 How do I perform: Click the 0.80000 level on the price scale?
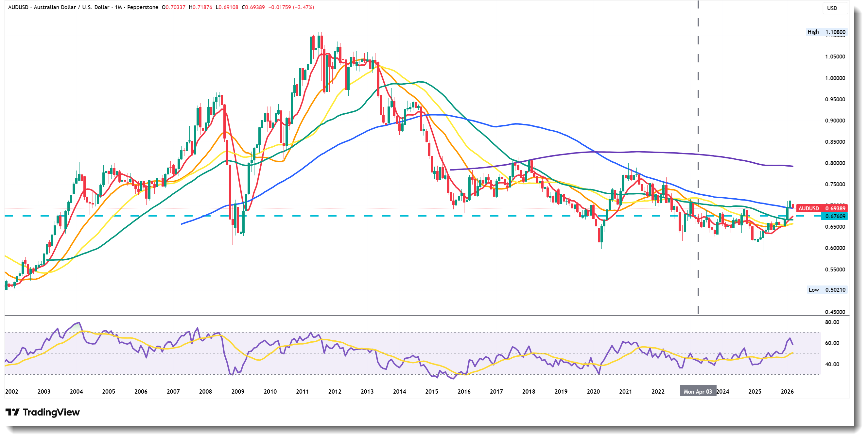pos(835,163)
